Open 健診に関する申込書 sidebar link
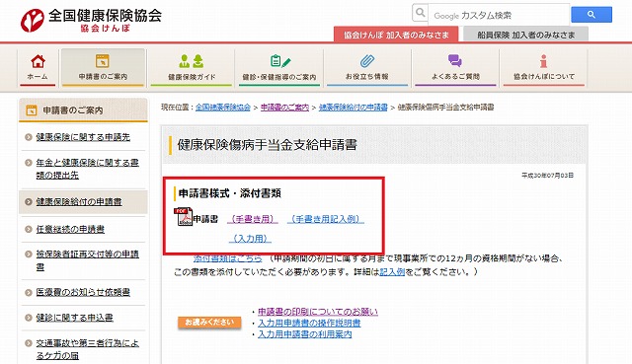This screenshot has width=632, height=364. [x=75, y=318]
